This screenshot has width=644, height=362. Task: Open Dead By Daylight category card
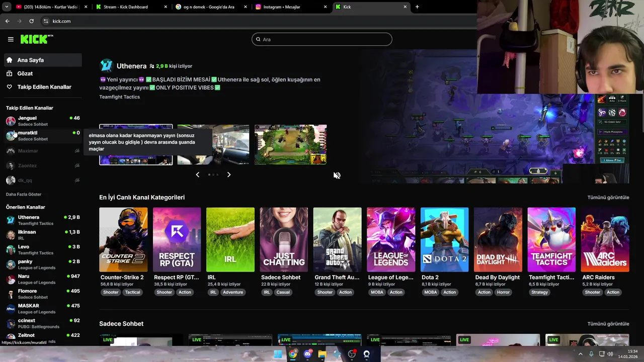[498, 240]
